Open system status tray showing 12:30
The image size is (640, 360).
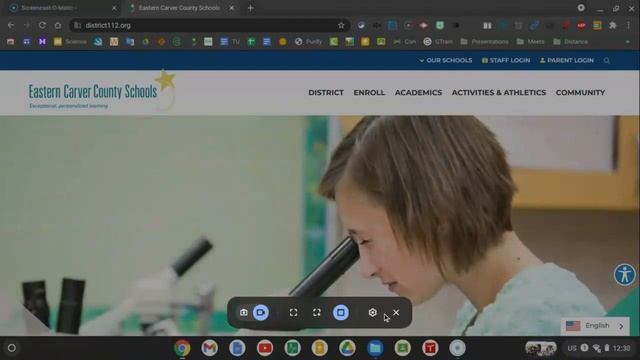pyautogui.click(x=598, y=348)
